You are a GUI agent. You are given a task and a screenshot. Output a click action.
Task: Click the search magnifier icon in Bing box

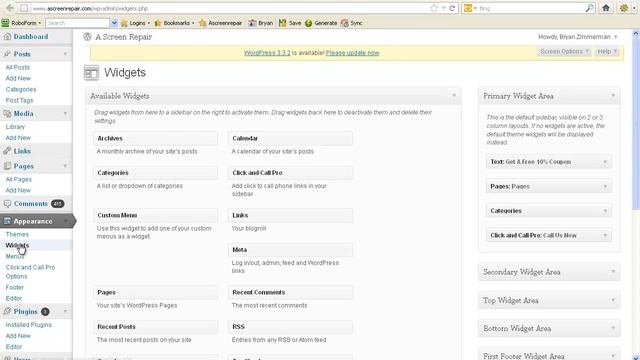[x=589, y=8]
